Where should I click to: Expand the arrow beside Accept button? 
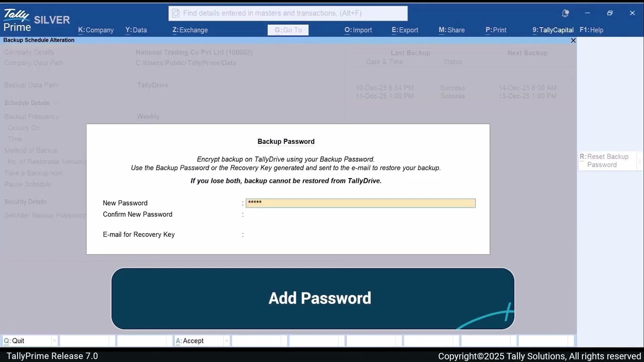[226, 341]
